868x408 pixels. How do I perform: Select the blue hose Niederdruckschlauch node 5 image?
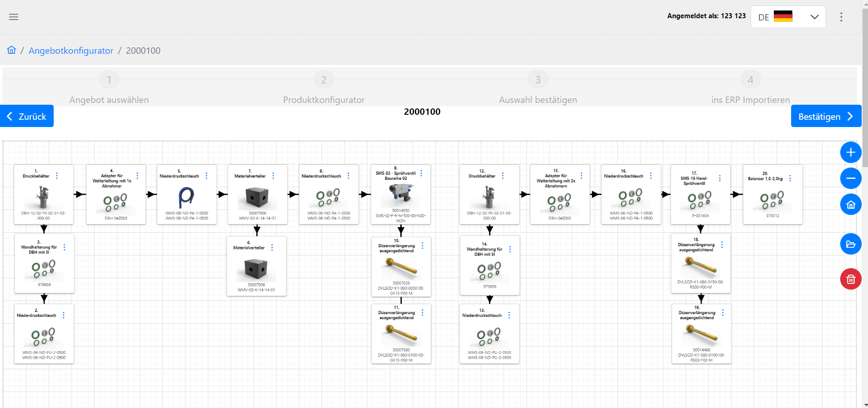[187, 197]
